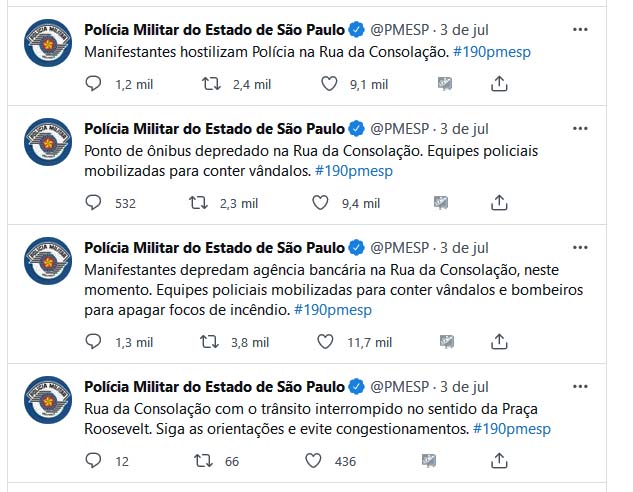633x492 pixels.
Task: Share the Praça Roosevelt traffic tweet
Action: pos(499,461)
